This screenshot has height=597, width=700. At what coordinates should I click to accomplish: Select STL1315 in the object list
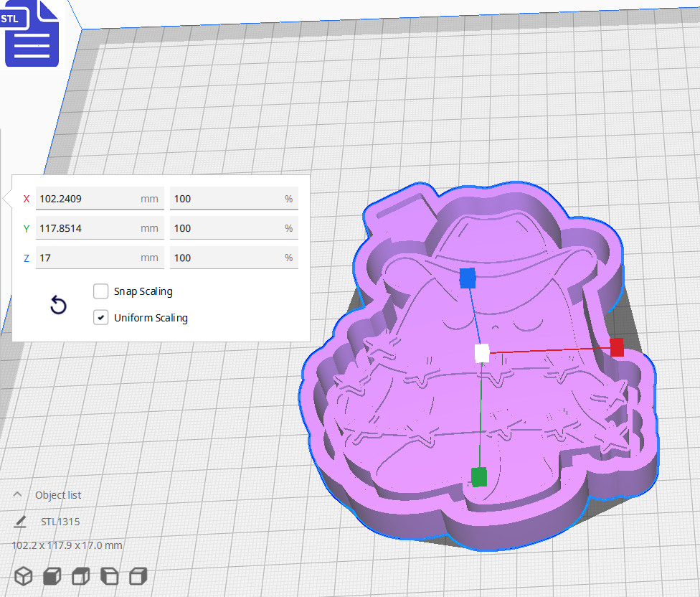(x=59, y=522)
